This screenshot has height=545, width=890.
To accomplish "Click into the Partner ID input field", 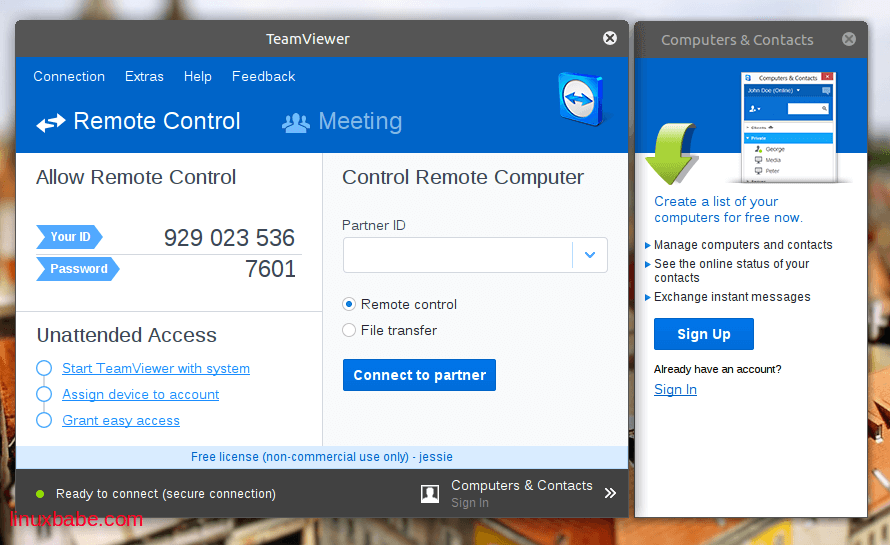I will pyautogui.click(x=457, y=255).
